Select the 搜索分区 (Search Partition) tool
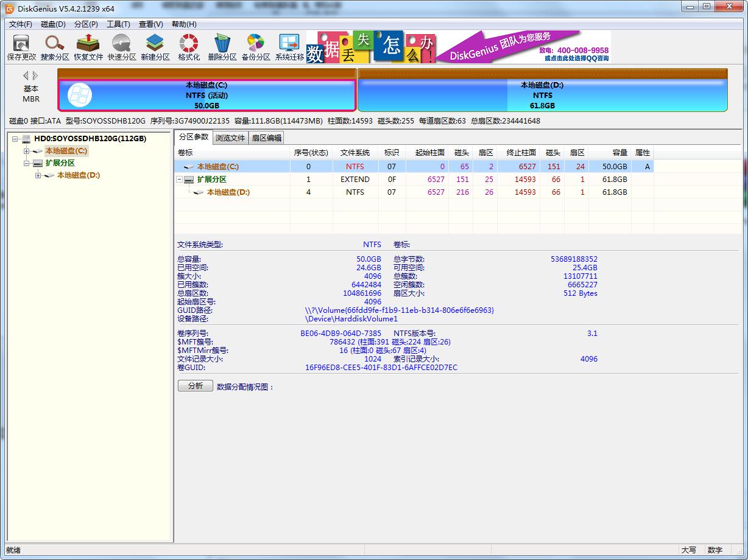The image size is (748, 560). pos(55,47)
